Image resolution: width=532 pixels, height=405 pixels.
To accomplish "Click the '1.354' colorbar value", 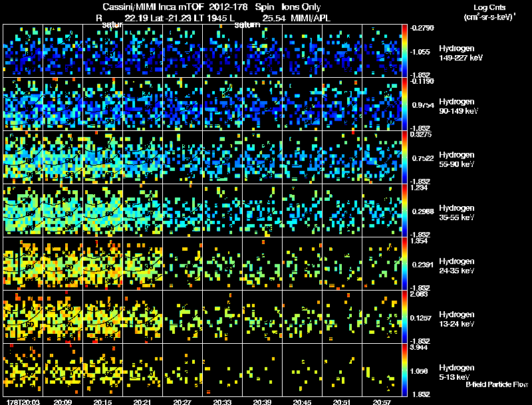I will click(419, 241).
